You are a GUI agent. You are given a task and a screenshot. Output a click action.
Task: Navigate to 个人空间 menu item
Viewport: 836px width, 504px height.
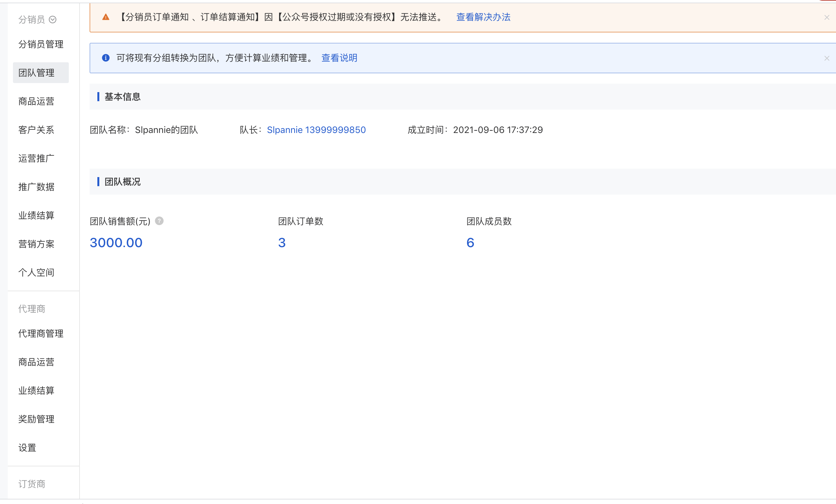pos(36,272)
